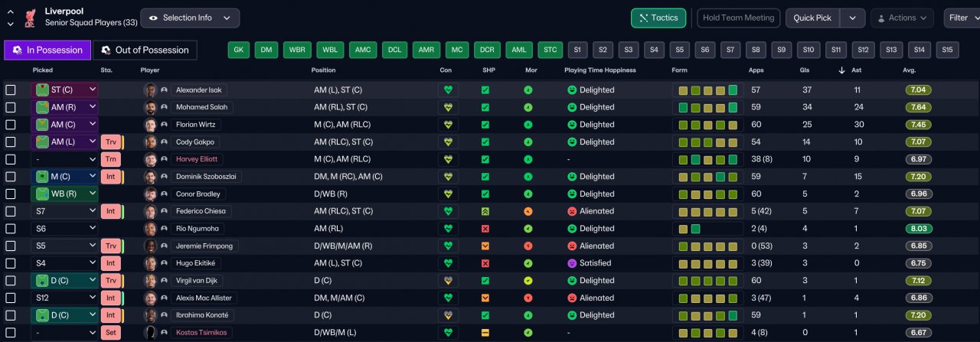
Task: Click the Quick Pick button
Action: [x=813, y=18]
